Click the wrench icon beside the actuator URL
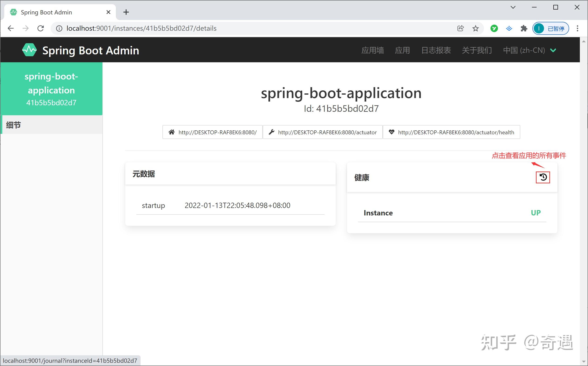588x366 pixels. [271, 132]
